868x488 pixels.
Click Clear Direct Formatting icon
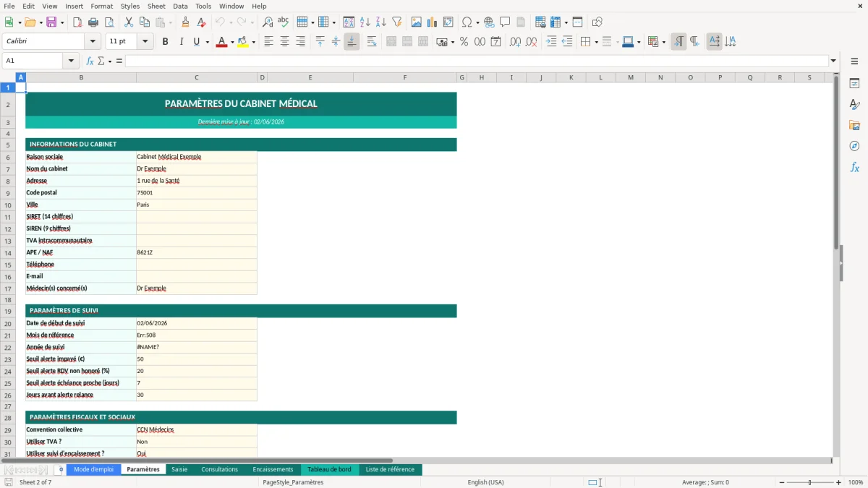[x=201, y=22]
